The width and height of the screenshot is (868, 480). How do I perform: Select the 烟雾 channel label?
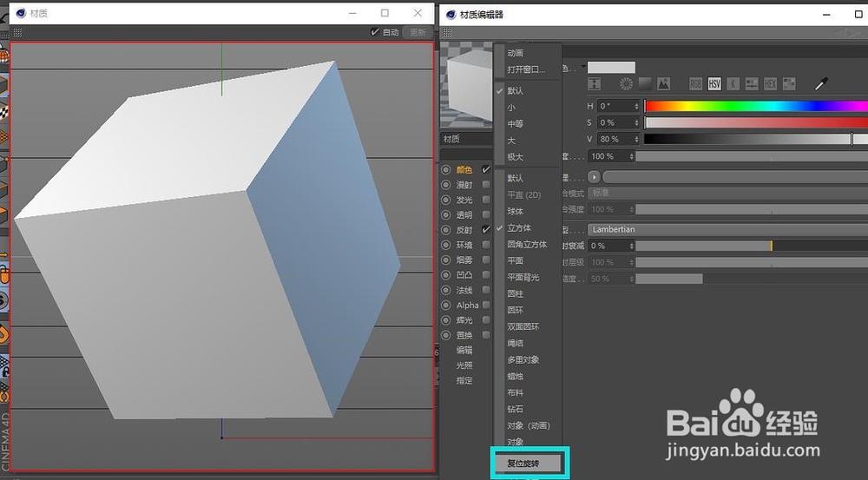(x=464, y=260)
